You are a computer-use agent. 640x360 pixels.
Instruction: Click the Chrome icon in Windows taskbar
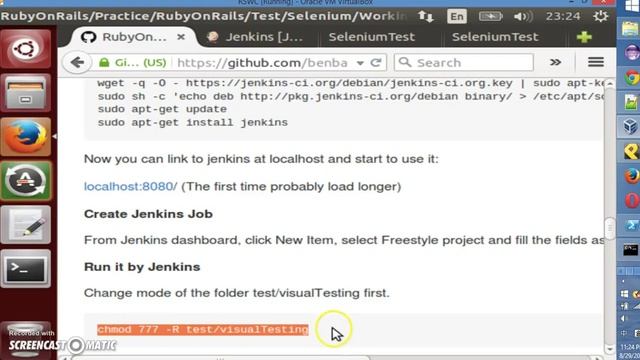click(631, 78)
